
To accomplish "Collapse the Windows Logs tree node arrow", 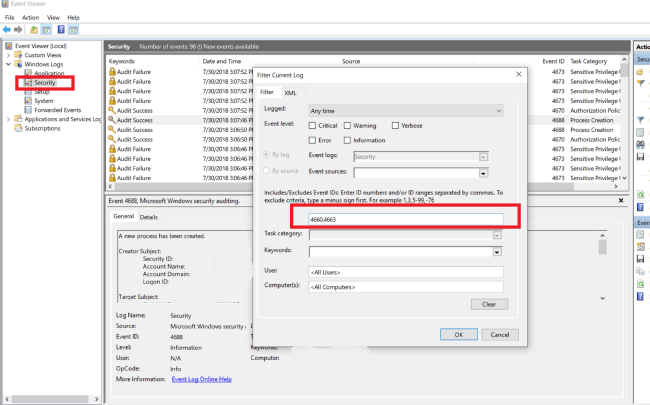I will pos(8,64).
